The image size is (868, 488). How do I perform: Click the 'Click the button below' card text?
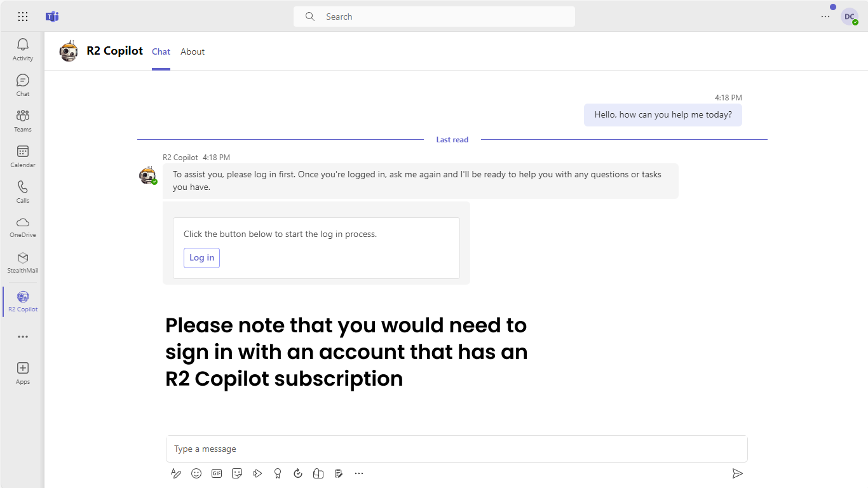tap(280, 234)
